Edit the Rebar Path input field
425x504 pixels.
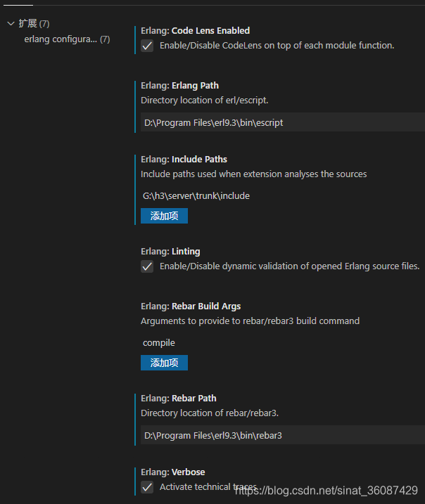pyautogui.click(x=283, y=435)
